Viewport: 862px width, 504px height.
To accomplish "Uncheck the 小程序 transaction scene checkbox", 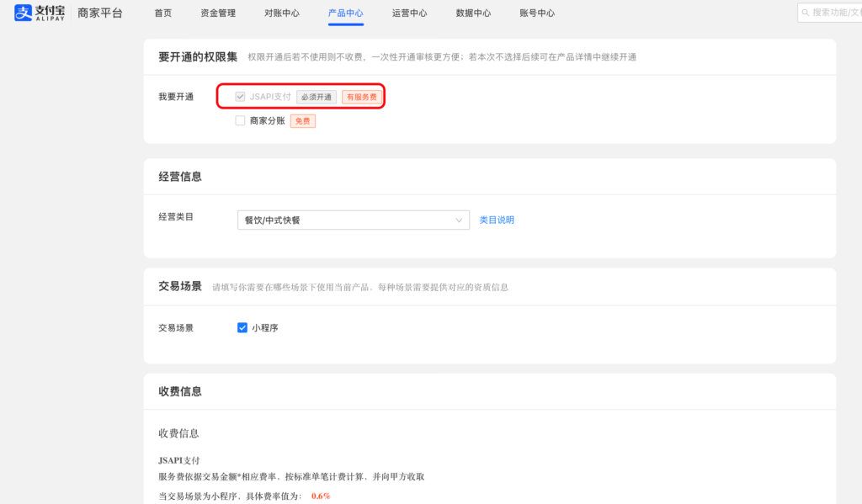I will point(242,328).
